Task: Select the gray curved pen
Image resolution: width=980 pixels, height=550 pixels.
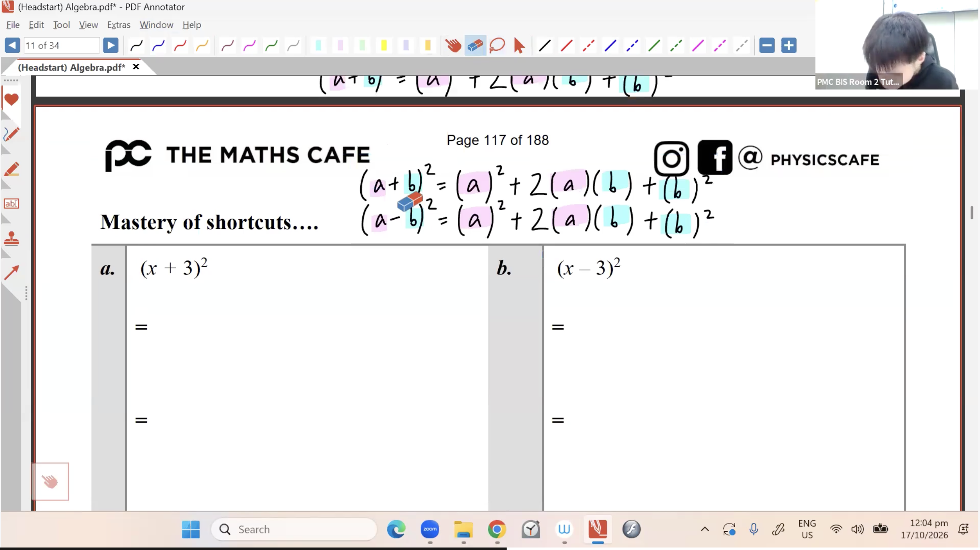Action: 293,45
